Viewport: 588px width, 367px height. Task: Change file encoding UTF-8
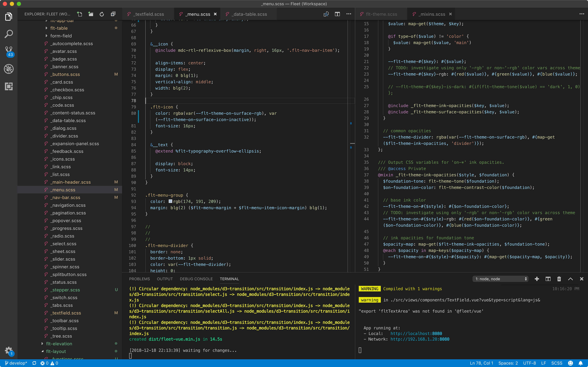pos(530,363)
